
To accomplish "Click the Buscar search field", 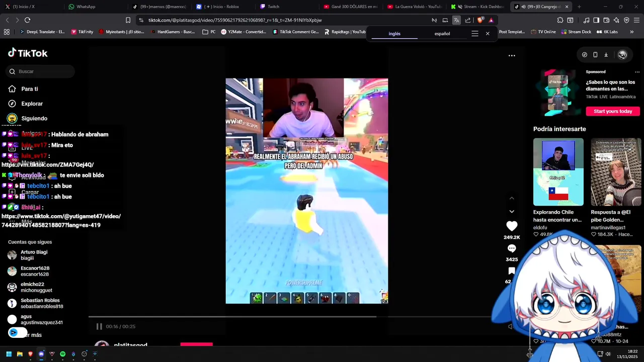I will pos(41,71).
